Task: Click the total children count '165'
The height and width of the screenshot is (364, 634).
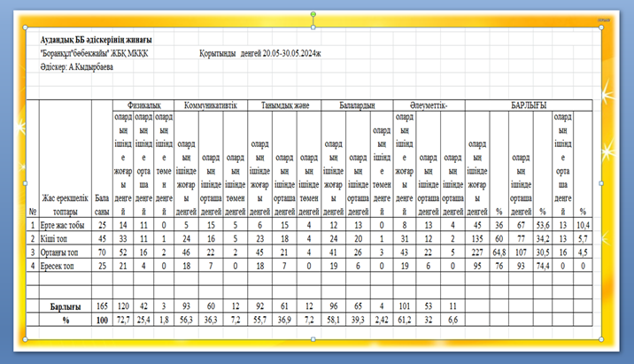Action: point(102,306)
